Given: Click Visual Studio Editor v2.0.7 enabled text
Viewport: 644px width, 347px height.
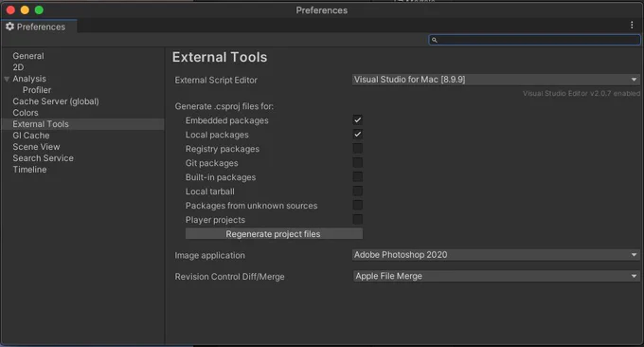Looking at the screenshot, I should coord(581,93).
